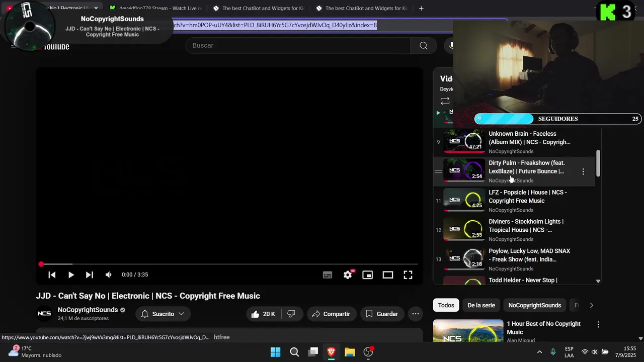This screenshot has height=362, width=644.
Task: Click the recommended NCS mix thumbnail
Action: [468, 331]
